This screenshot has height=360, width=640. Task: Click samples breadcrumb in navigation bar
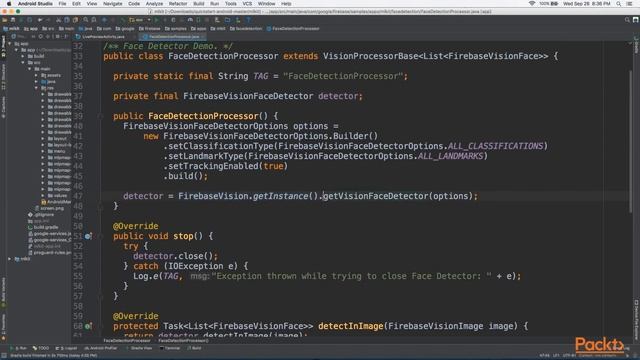tap(176, 29)
